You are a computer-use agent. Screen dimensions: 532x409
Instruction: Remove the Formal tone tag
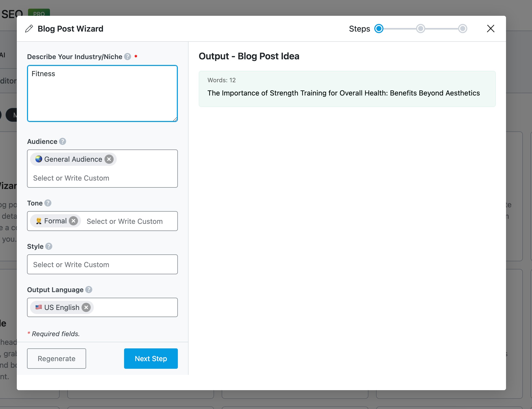[73, 221]
